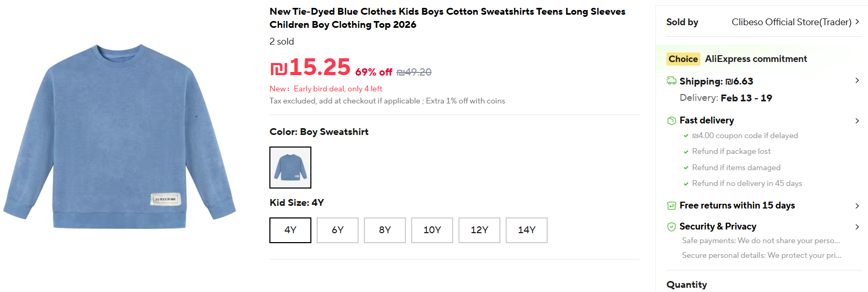Expand the Free returns within 15 days arrow
This screenshot has width=868, height=292.
(x=857, y=206)
